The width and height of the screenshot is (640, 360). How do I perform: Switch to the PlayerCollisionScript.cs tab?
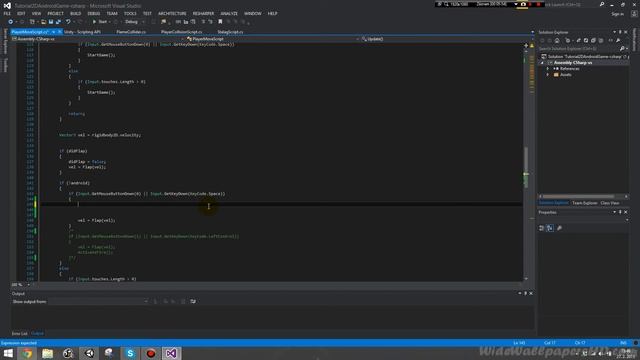click(x=182, y=32)
